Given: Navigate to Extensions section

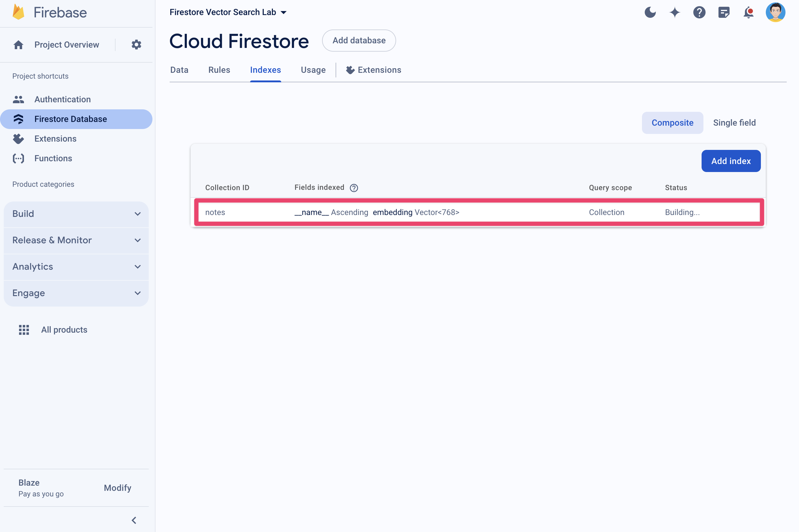Looking at the screenshot, I should (x=56, y=138).
